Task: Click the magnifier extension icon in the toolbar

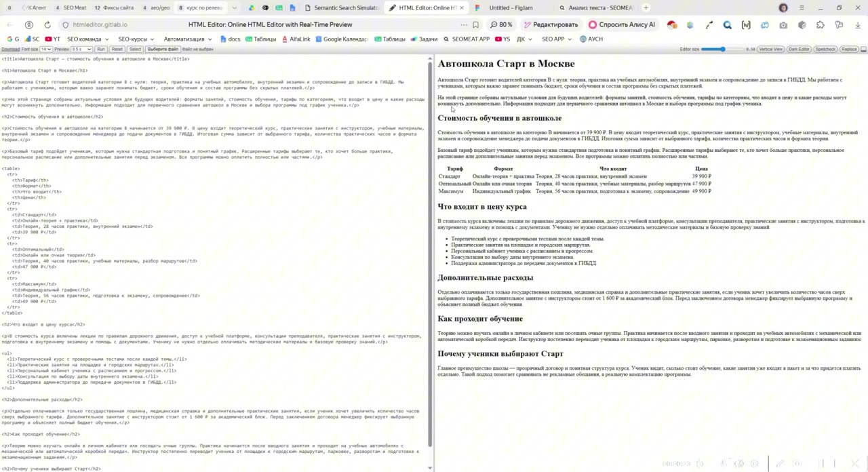Action: (728, 24)
